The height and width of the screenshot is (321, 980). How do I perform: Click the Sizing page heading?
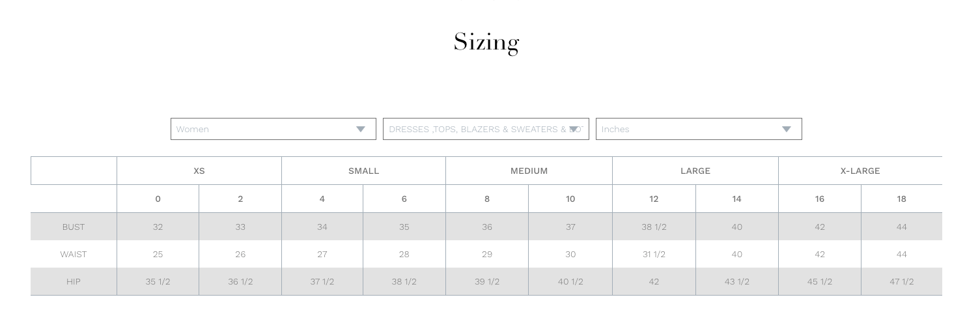(486, 42)
